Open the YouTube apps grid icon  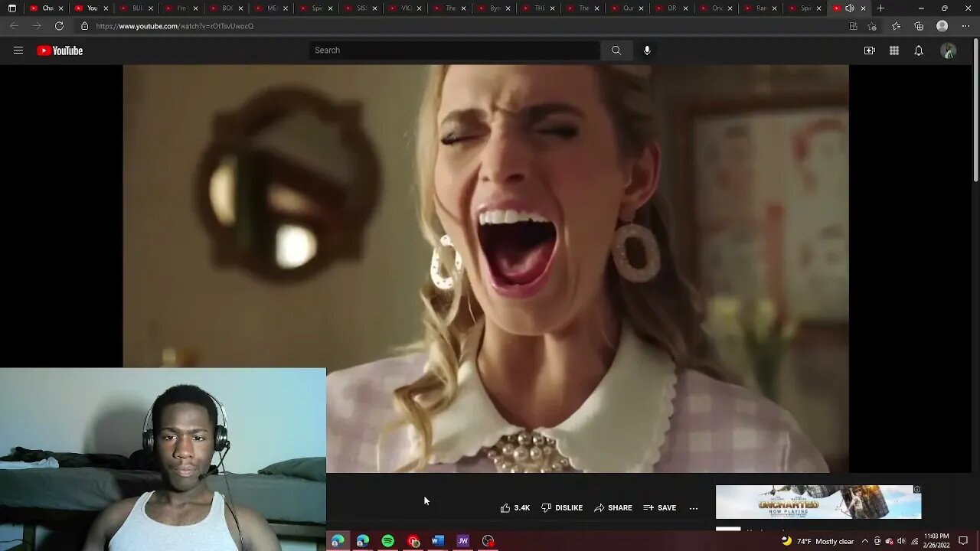894,51
